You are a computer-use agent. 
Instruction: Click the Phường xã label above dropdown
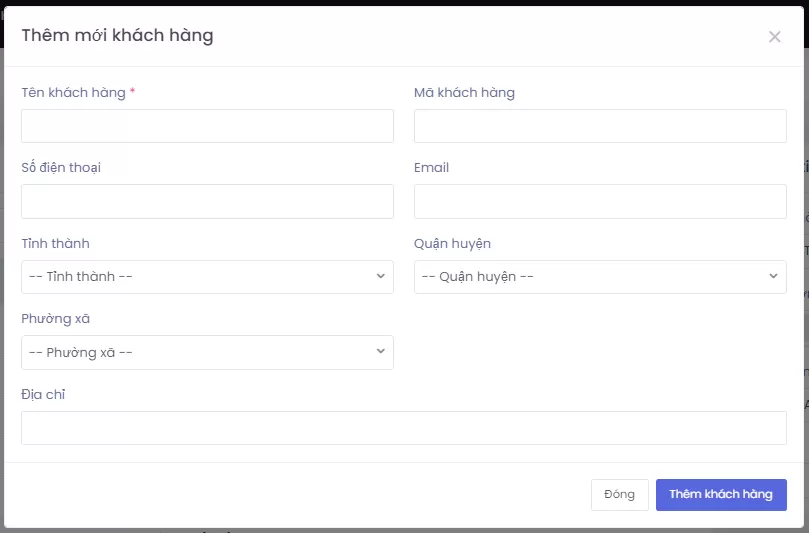pyautogui.click(x=55, y=319)
